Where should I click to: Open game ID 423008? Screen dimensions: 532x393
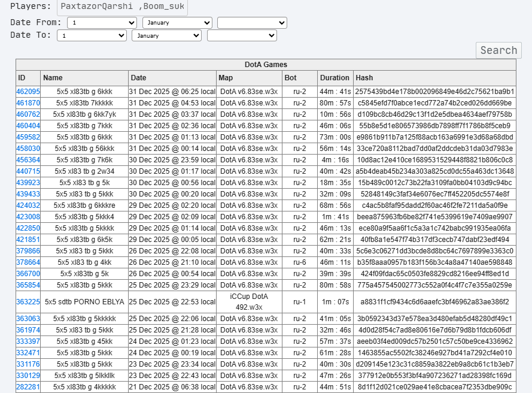28,217
